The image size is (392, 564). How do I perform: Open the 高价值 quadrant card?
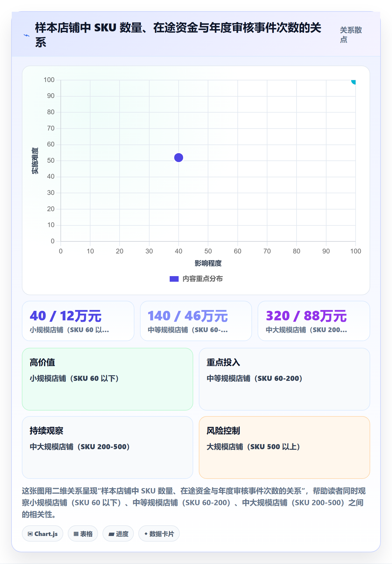pyautogui.click(x=108, y=379)
